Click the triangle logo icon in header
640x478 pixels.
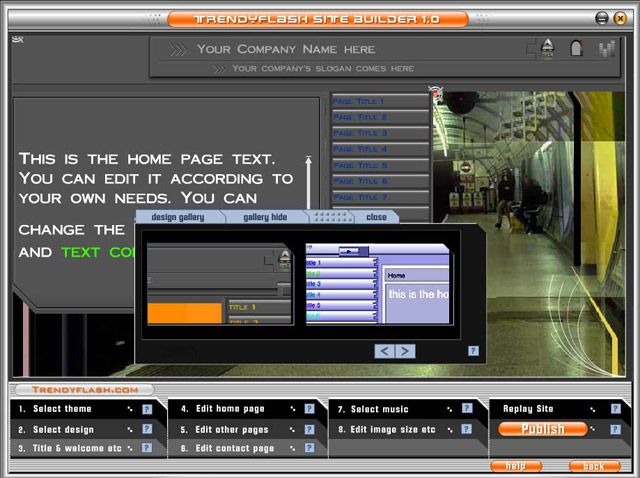point(546,46)
